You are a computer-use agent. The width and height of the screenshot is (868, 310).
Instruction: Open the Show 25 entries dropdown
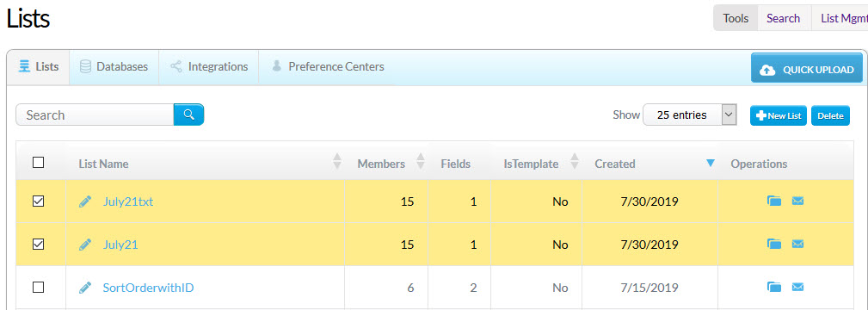pos(690,115)
